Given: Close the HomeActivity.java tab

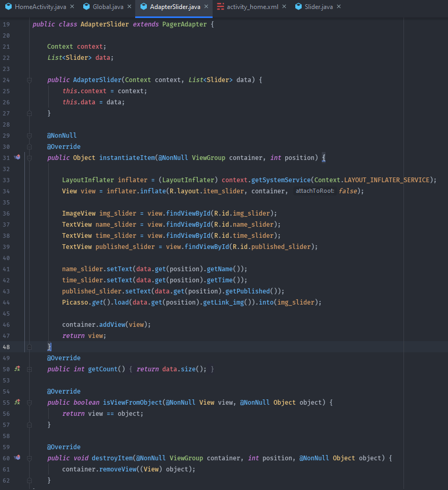Looking at the screenshot, I should pyautogui.click(x=72, y=6).
